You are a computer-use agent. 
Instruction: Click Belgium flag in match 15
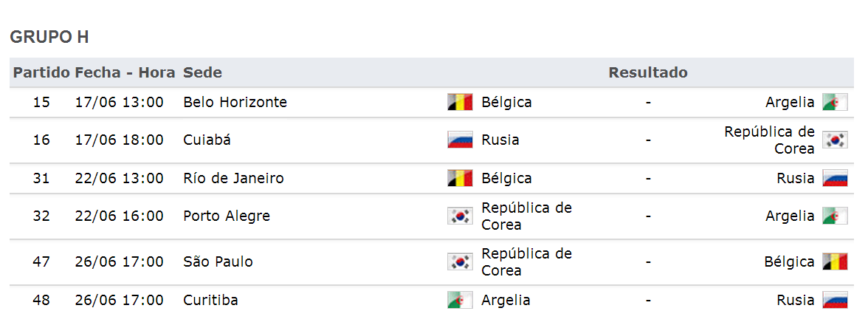(x=460, y=102)
